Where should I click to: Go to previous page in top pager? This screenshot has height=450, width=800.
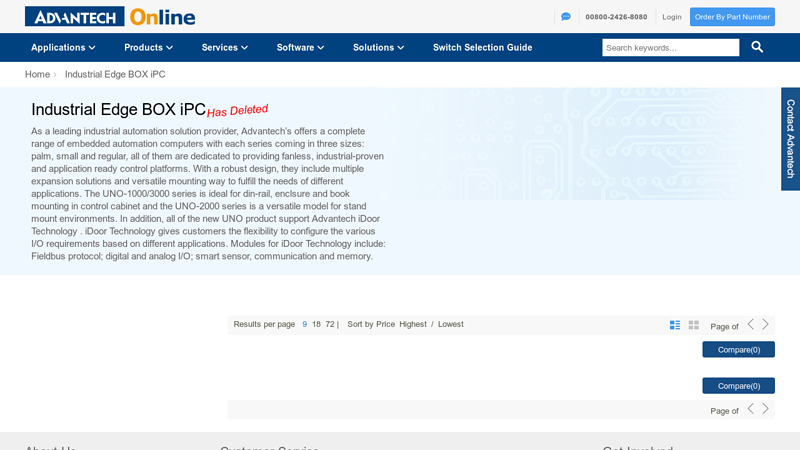tap(751, 324)
